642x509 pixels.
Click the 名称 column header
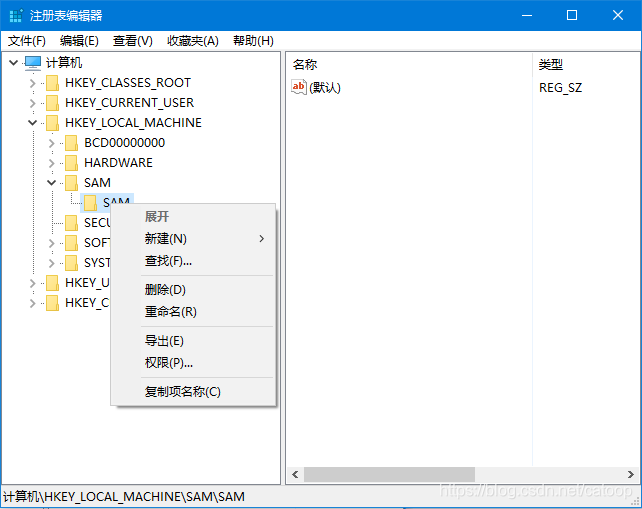[409, 64]
